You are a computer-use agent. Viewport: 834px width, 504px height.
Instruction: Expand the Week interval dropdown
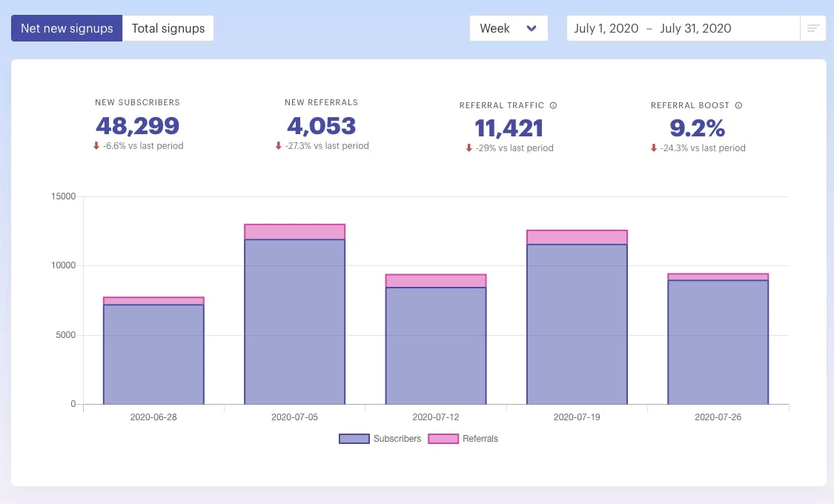[508, 29]
